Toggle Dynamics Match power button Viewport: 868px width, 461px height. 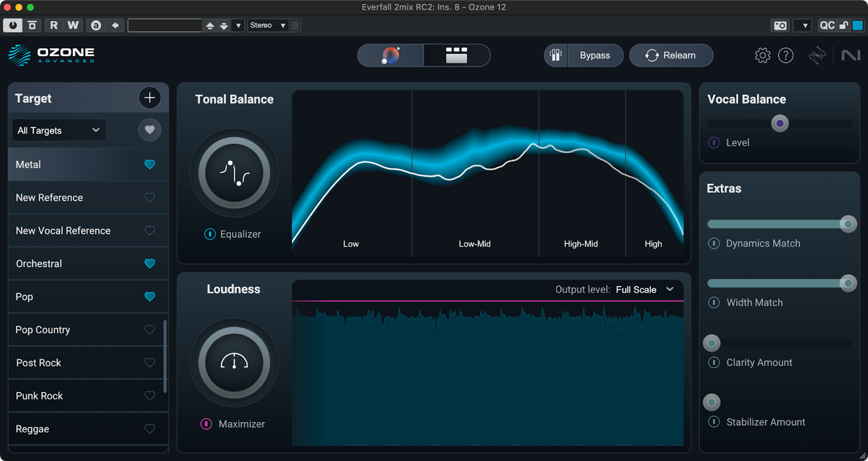click(x=714, y=243)
